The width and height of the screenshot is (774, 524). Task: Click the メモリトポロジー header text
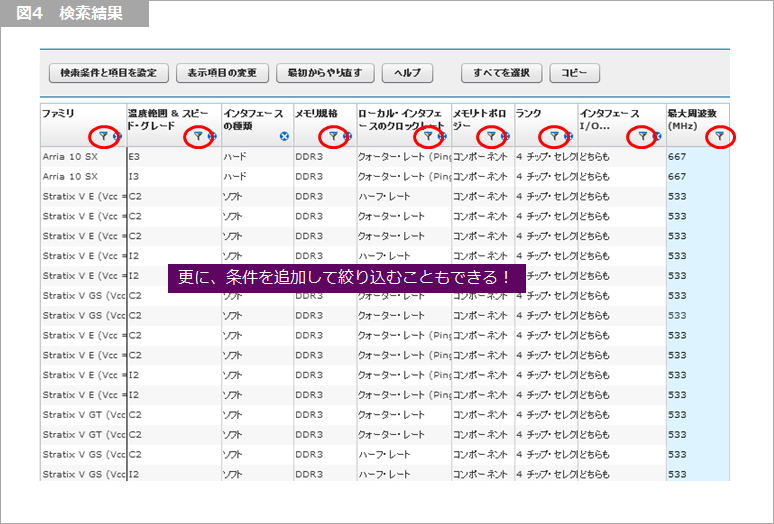479,119
